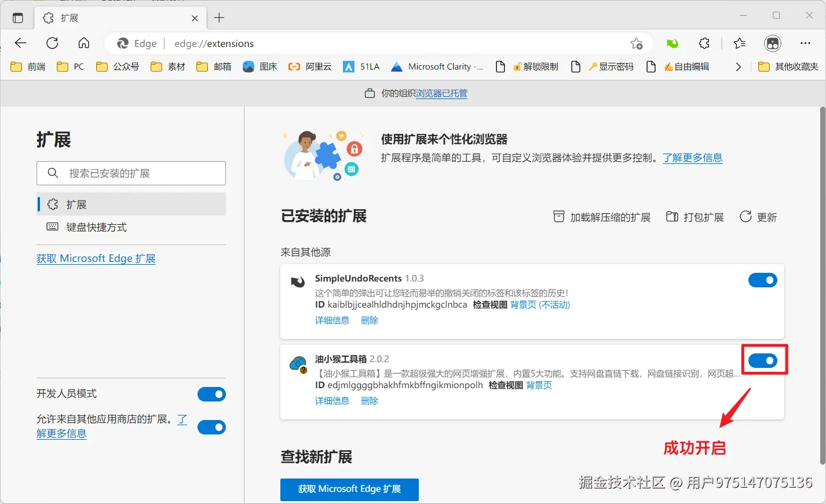Open the 图床 bookmark
826x504 pixels.
(x=260, y=67)
